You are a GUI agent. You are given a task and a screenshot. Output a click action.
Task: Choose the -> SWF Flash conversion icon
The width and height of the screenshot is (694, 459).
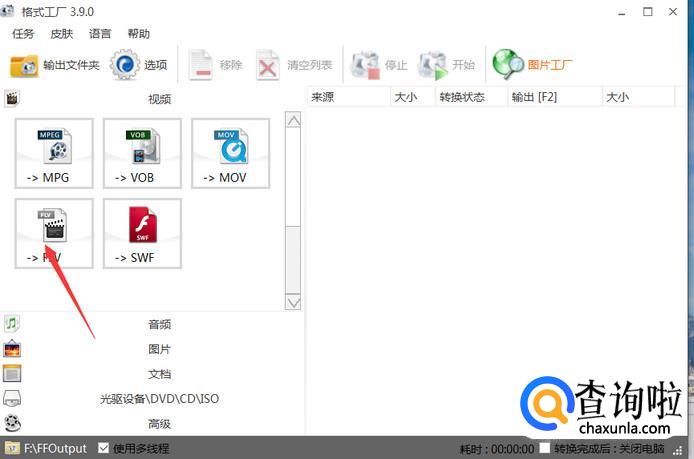(x=142, y=233)
